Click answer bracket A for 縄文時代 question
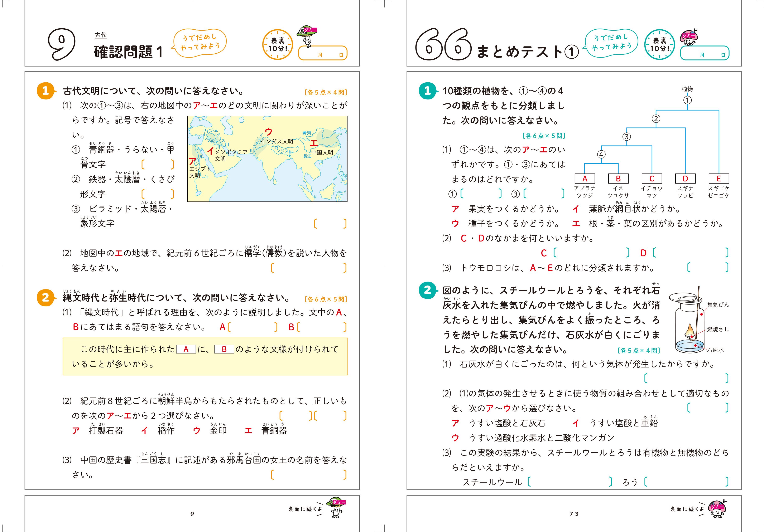 [252, 327]
